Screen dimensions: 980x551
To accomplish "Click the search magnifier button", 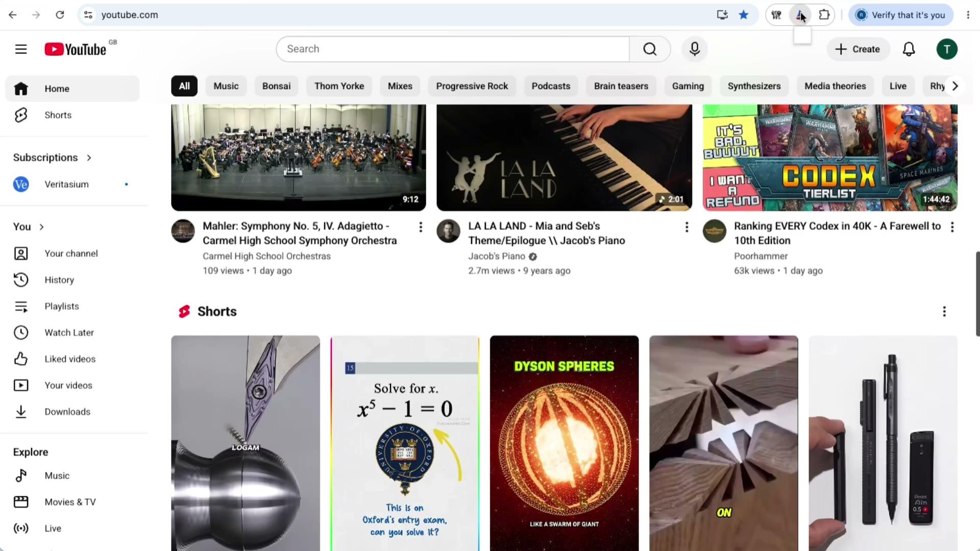I will pos(650,49).
